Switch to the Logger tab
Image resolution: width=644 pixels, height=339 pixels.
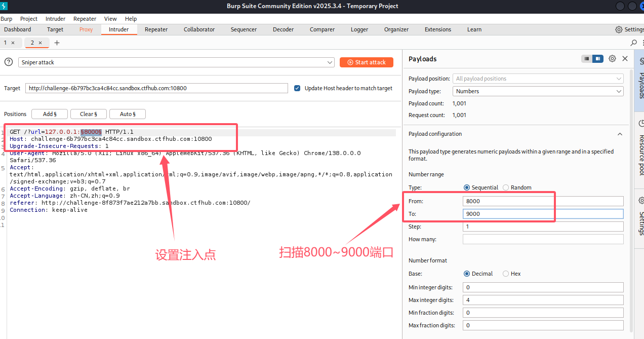click(x=359, y=29)
